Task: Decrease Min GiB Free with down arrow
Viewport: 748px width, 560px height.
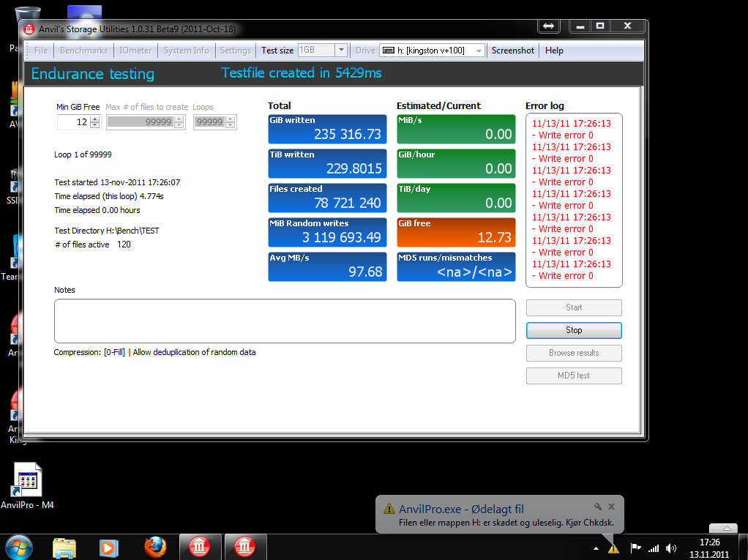Action: point(95,125)
